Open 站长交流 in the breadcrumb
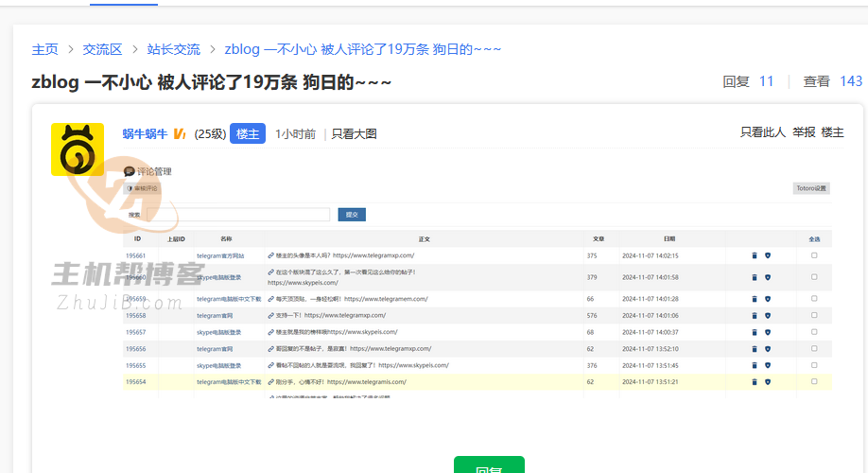Screen dimensions: 868x473 [173, 49]
